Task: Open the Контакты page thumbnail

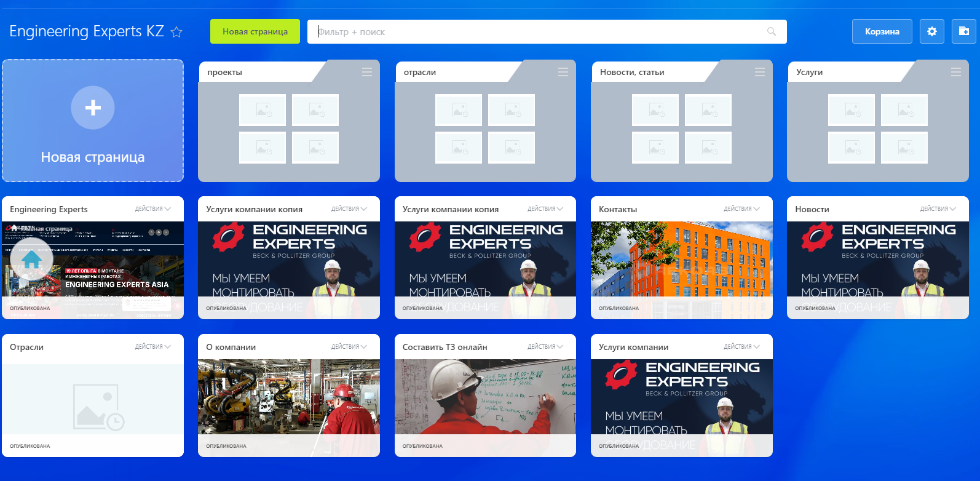Action: [681, 261]
